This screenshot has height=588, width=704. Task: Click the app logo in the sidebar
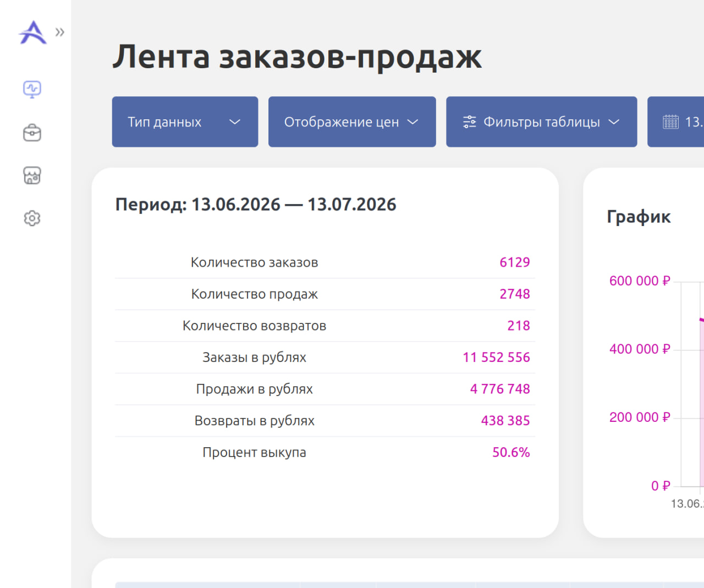pos(32,32)
